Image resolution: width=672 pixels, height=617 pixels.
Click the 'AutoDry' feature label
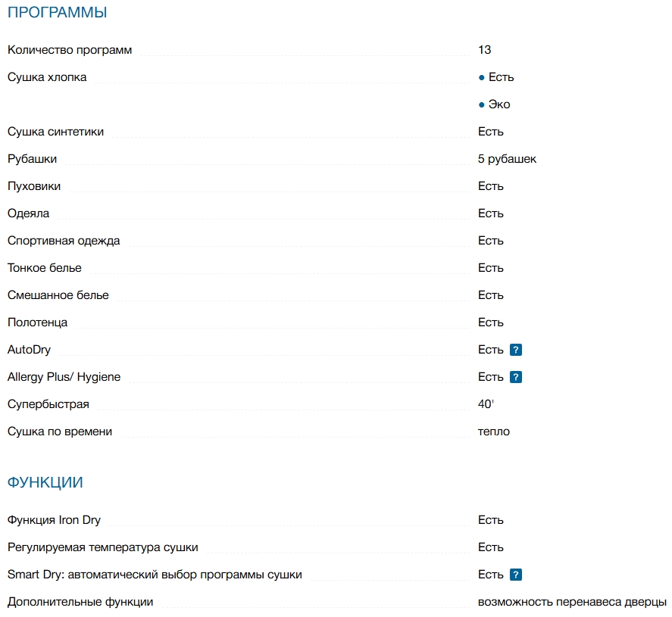29,350
